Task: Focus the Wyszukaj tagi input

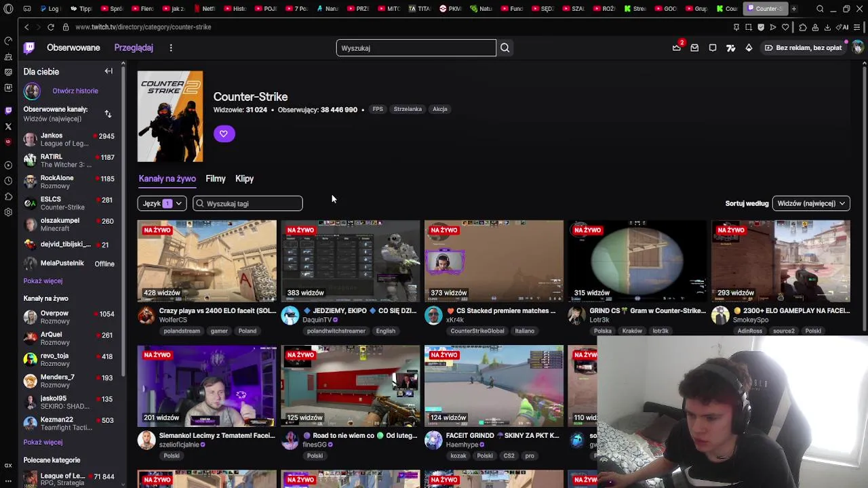Action: pyautogui.click(x=248, y=203)
